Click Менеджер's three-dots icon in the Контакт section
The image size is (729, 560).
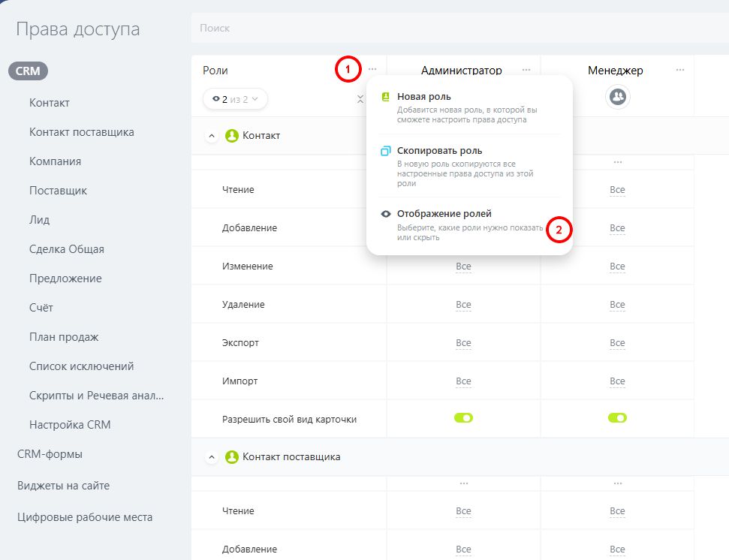[x=617, y=162]
